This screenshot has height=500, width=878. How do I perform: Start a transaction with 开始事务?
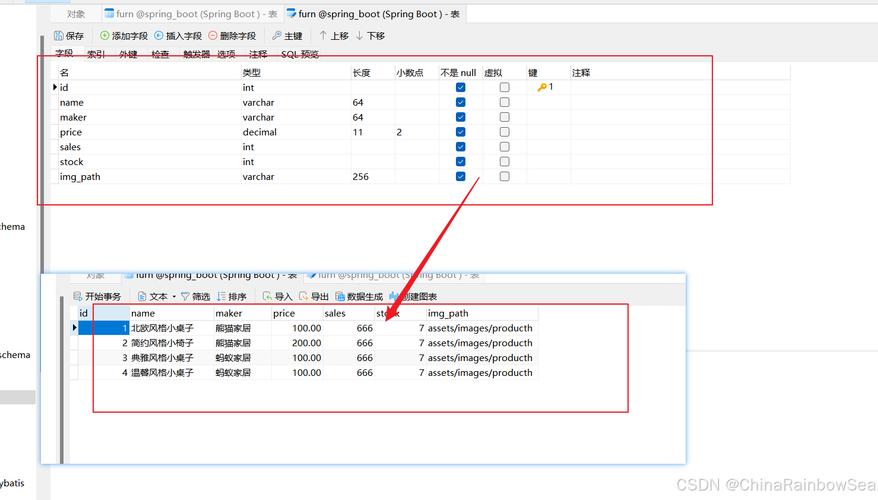point(97,297)
